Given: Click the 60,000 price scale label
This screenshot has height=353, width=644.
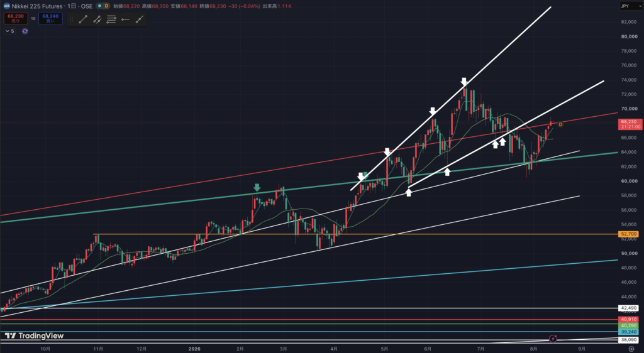Looking at the screenshot, I should (629, 181).
